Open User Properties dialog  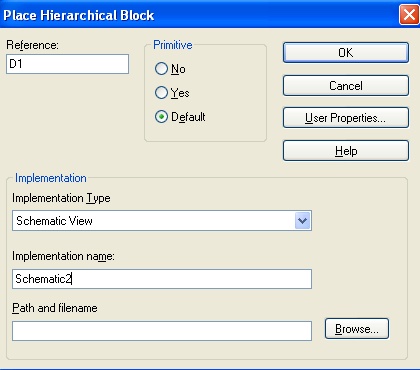pos(346,118)
